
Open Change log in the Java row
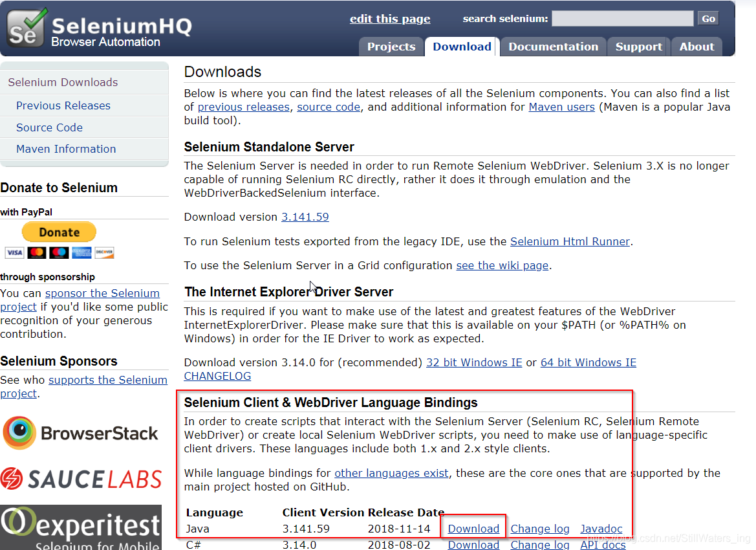click(540, 529)
